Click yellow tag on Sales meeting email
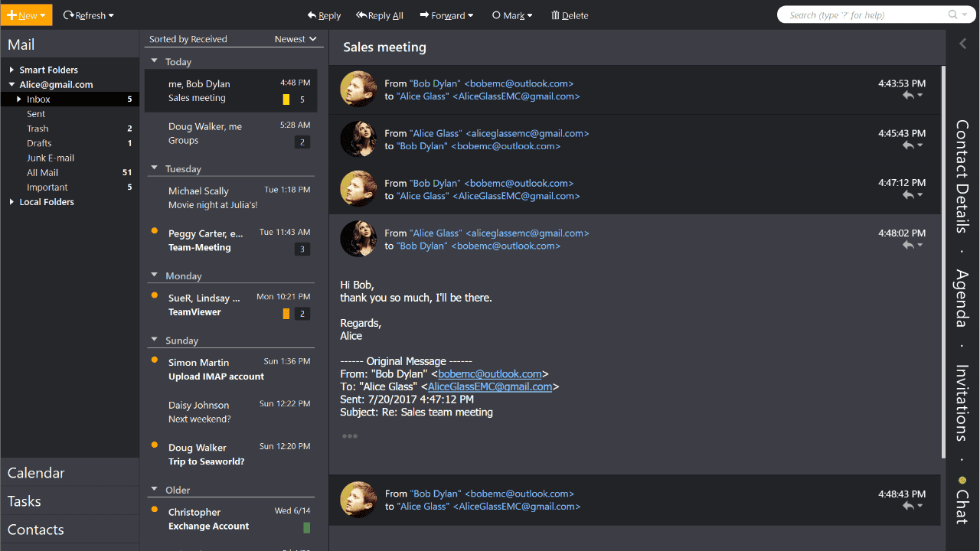 click(286, 99)
